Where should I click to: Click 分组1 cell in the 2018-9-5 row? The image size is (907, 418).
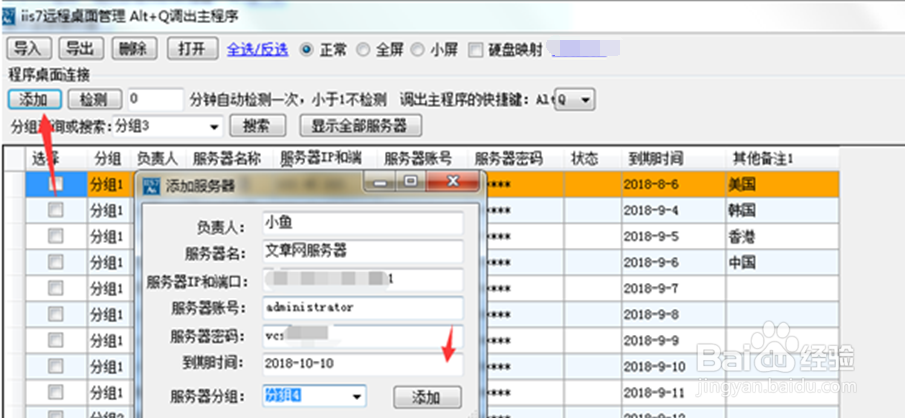pos(109,236)
